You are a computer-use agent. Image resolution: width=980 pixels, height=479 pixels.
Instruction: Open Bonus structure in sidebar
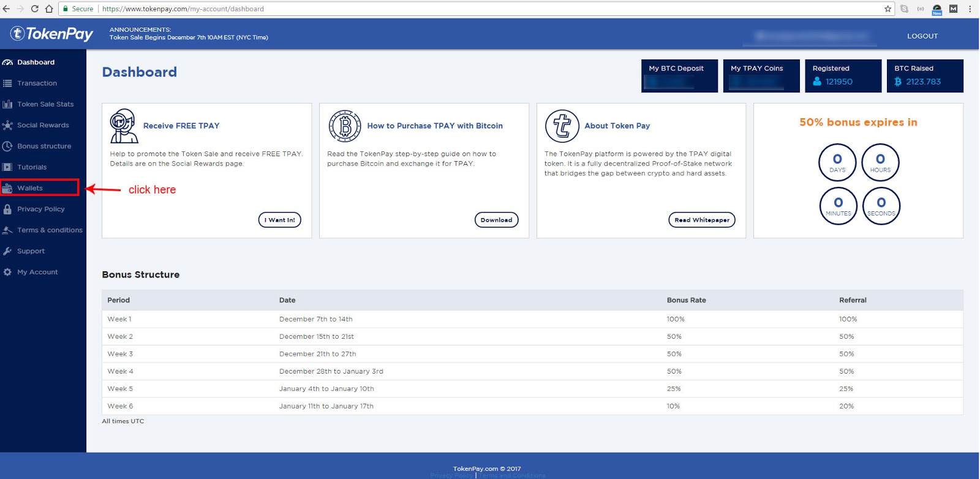(x=44, y=146)
